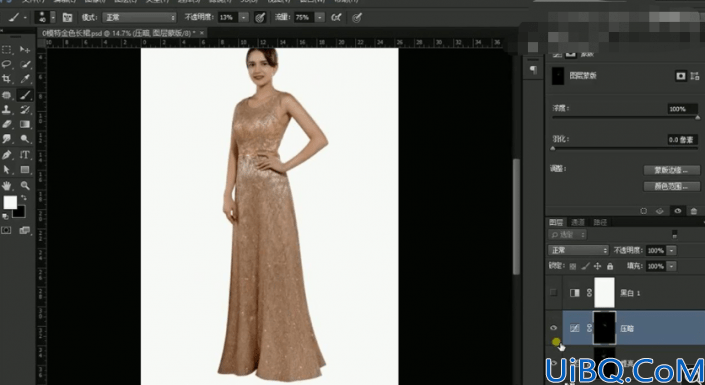Select the document tab 0模特金色长裙.psd
Image resolution: width=705 pixels, height=385 pixels.
pyautogui.click(x=119, y=33)
